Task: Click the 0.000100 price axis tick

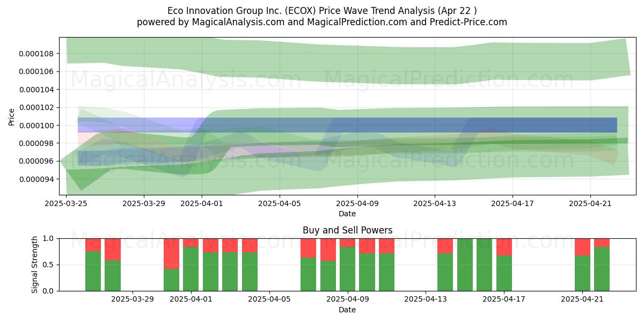Action: coord(37,126)
